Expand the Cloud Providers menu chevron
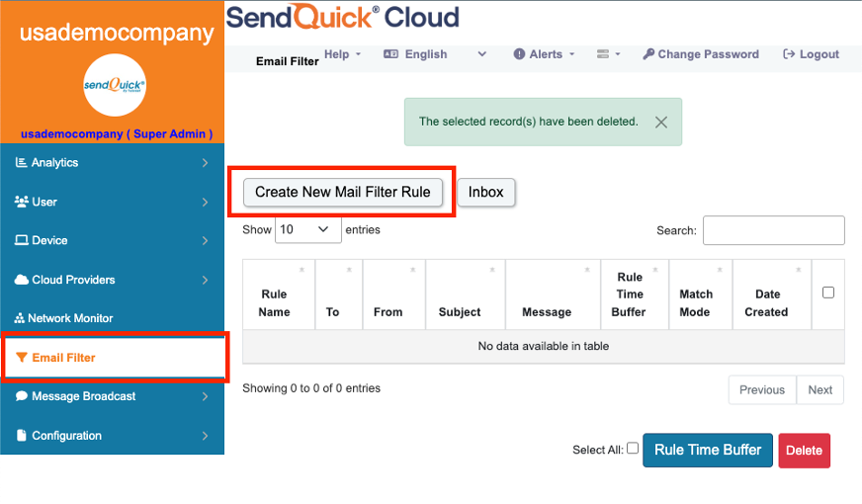This screenshot has height=504, width=862. click(205, 280)
